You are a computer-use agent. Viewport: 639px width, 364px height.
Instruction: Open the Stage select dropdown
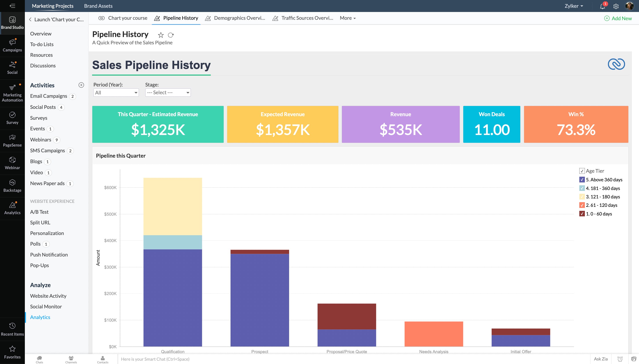pyautogui.click(x=168, y=92)
